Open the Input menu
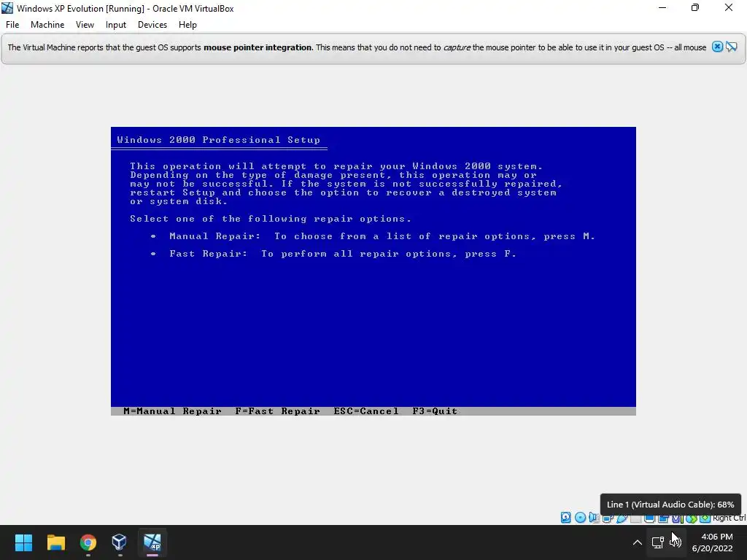 116,25
